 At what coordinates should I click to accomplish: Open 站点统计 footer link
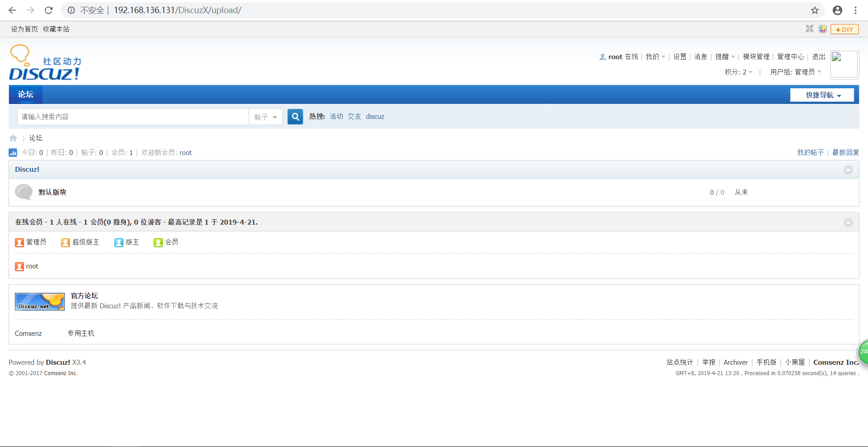(x=679, y=362)
